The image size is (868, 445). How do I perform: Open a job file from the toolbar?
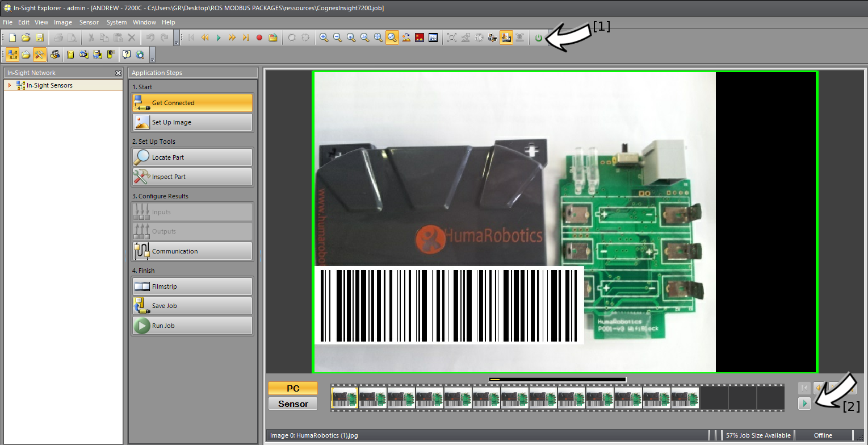pos(26,38)
